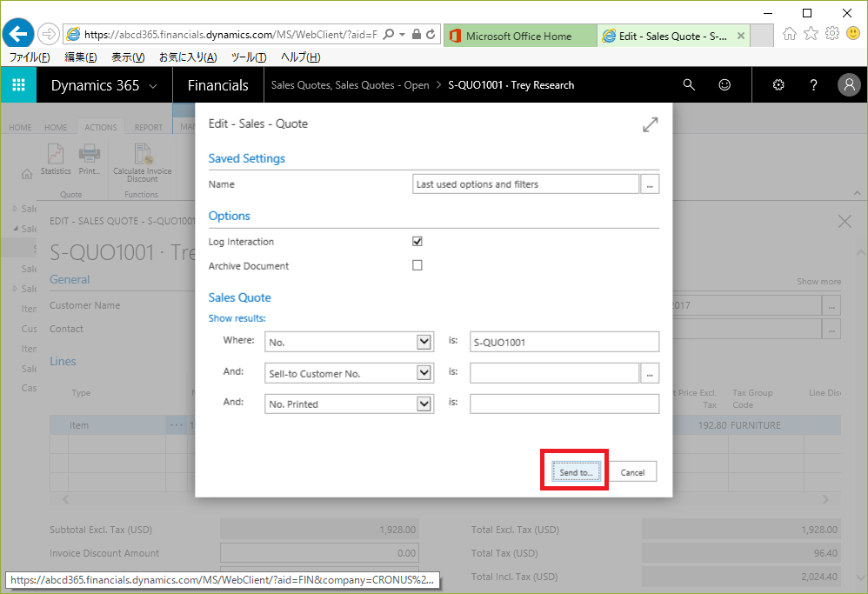The height and width of the screenshot is (594, 868).
Task: Click the Lines section heading
Action: point(63,362)
